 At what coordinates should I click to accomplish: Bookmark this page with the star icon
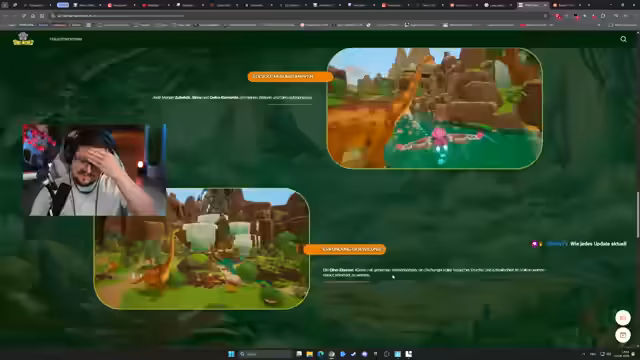(545, 16)
